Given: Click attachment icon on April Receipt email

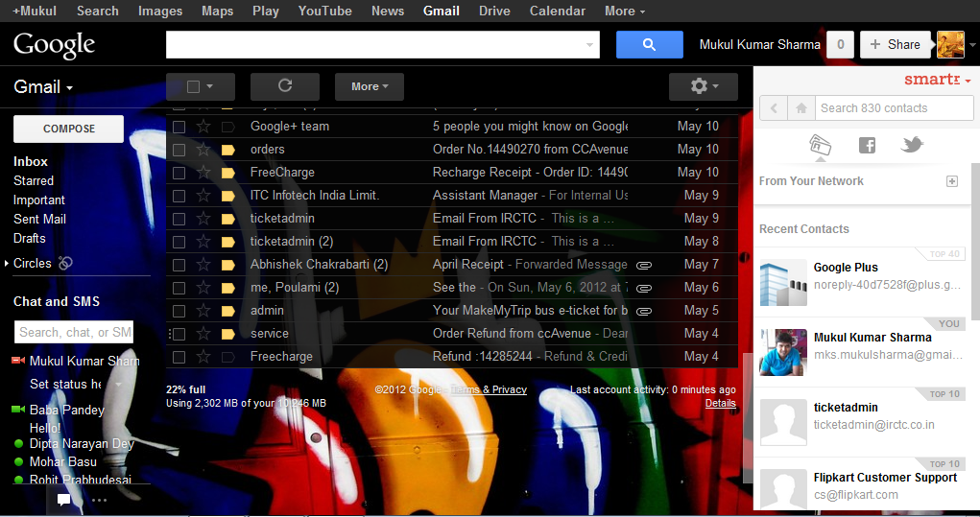Looking at the screenshot, I should [x=644, y=266].
